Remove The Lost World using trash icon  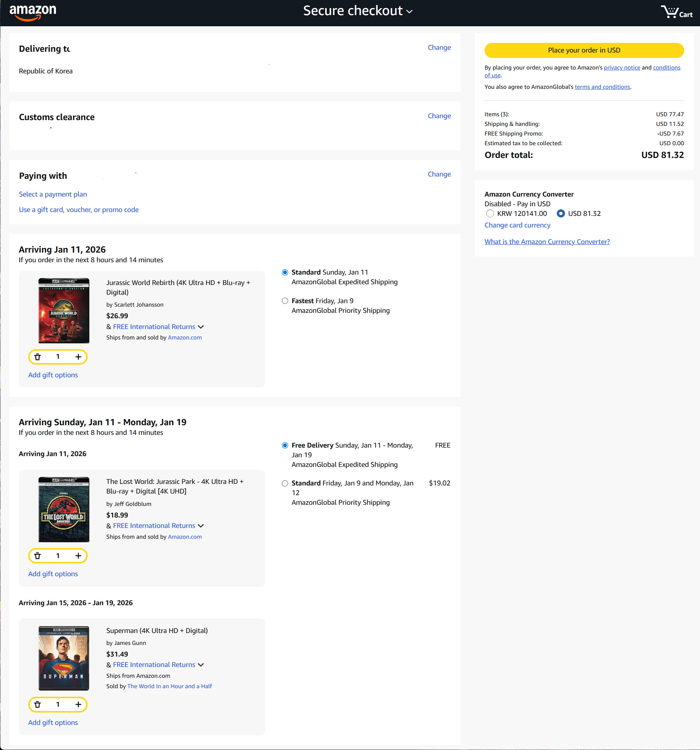pyautogui.click(x=37, y=556)
